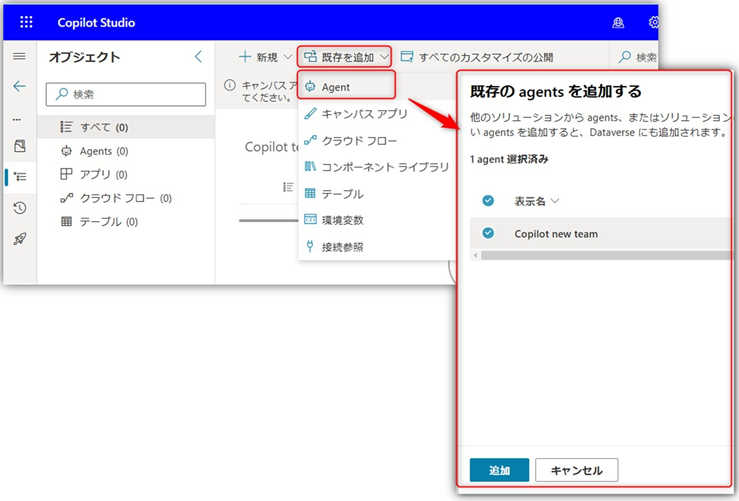
Task: Click the horizontal scrollbar in the agents panel
Action: [x=605, y=255]
